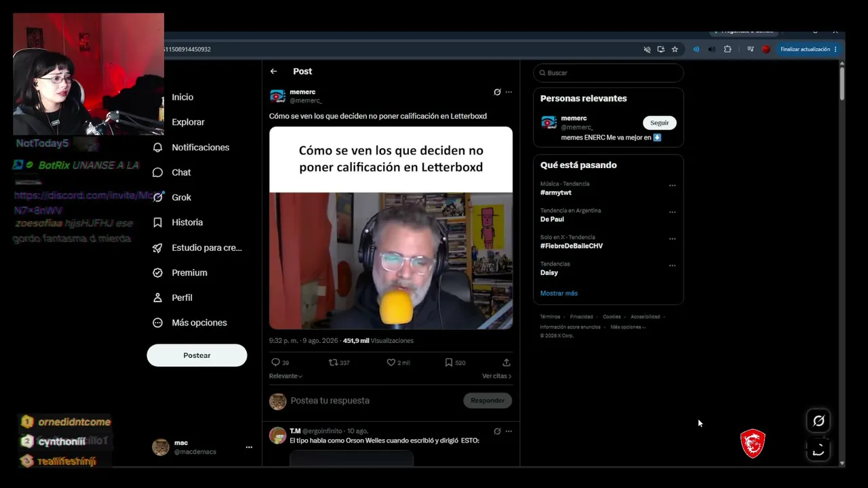The width and height of the screenshot is (868, 488).
Task: Open Grok icon on T.M's reply
Action: click(497, 431)
